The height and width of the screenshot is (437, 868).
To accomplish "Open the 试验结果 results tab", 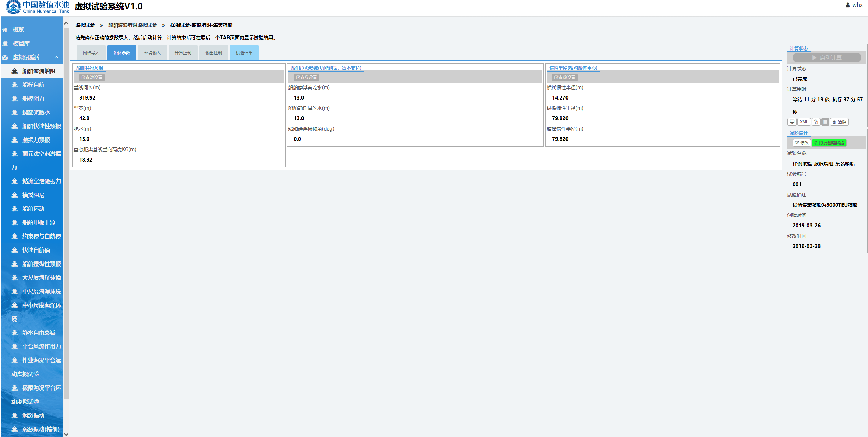I will pyautogui.click(x=244, y=53).
